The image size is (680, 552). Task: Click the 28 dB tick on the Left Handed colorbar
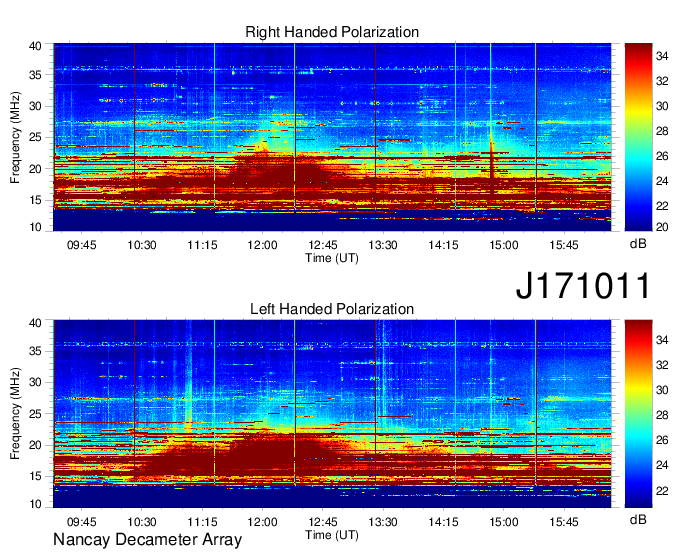[662, 415]
